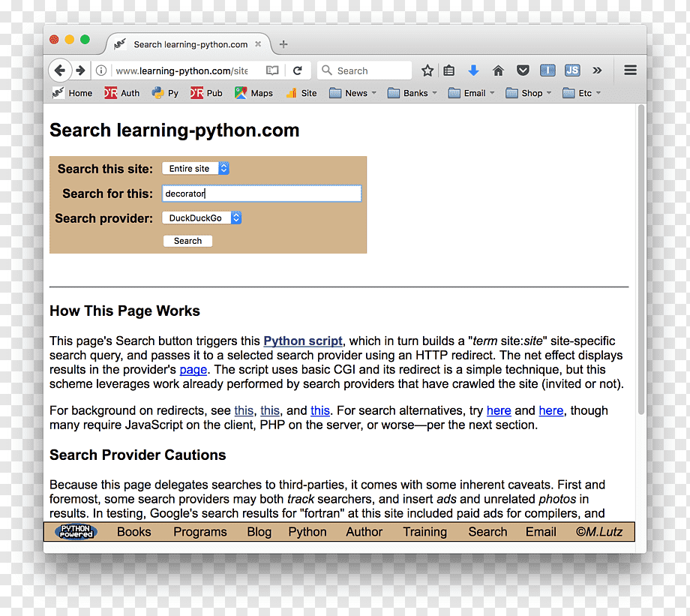The height and width of the screenshot is (616, 690).
Task: Go to Programs in footer menu
Action: (199, 531)
